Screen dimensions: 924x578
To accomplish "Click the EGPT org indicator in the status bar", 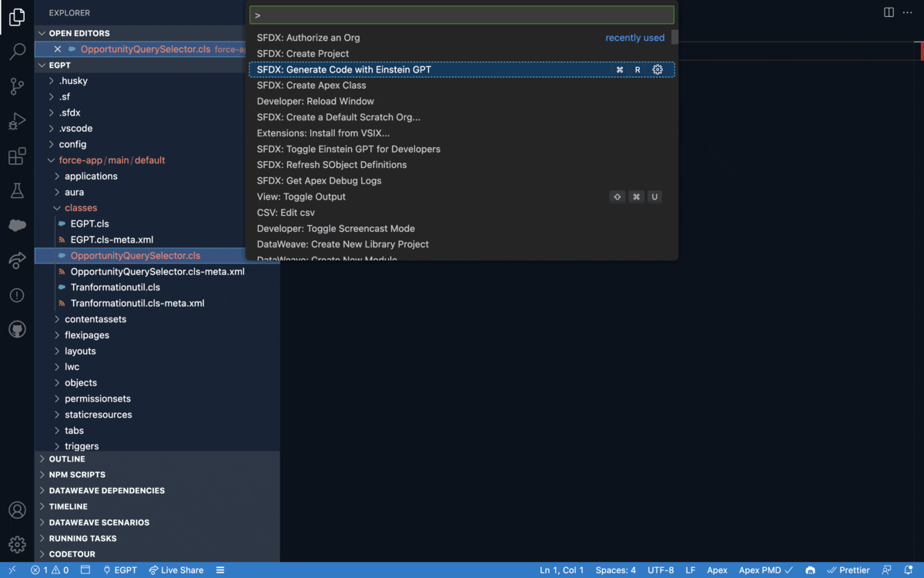I will click(x=119, y=570).
